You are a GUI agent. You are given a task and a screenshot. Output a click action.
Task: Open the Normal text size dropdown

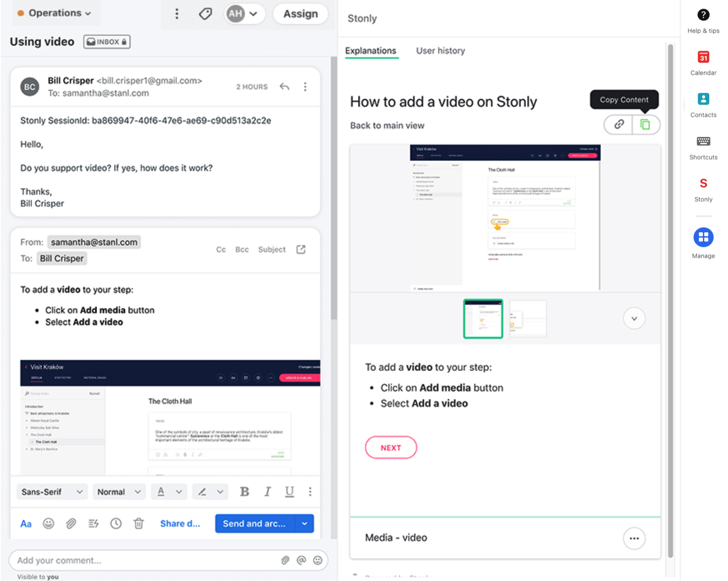[119, 492]
